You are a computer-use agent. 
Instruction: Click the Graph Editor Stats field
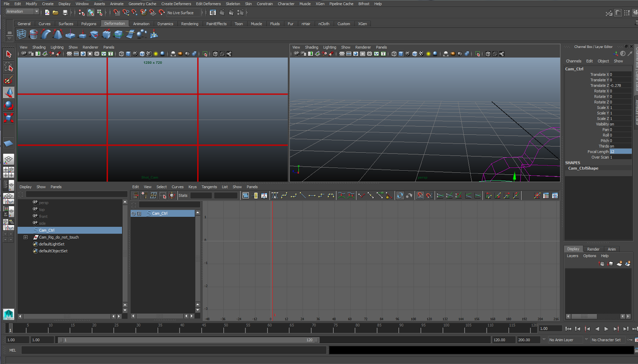coord(201,196)
